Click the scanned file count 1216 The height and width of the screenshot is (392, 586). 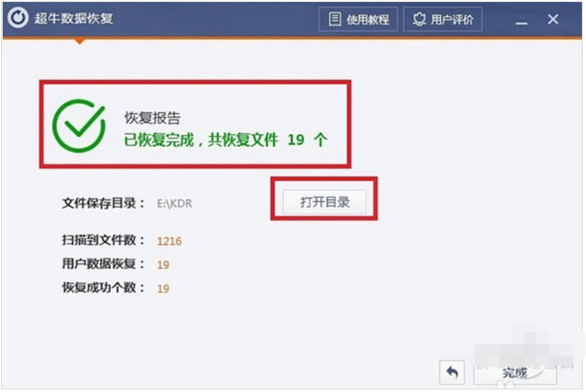(x=169, y=241)
